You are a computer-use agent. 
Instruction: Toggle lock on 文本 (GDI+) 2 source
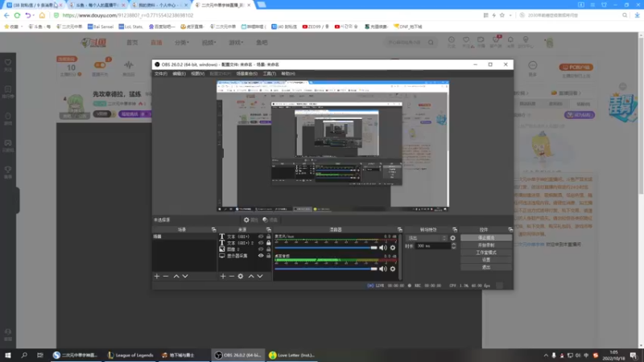pos(269,243)
